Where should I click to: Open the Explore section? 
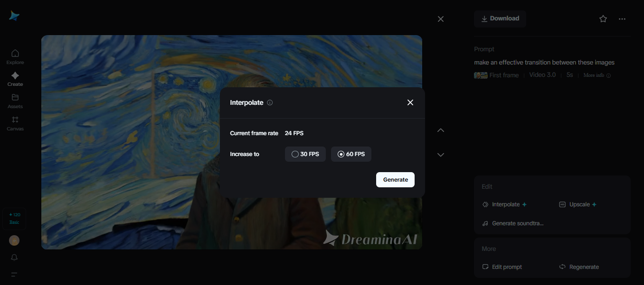coord(15,57)
